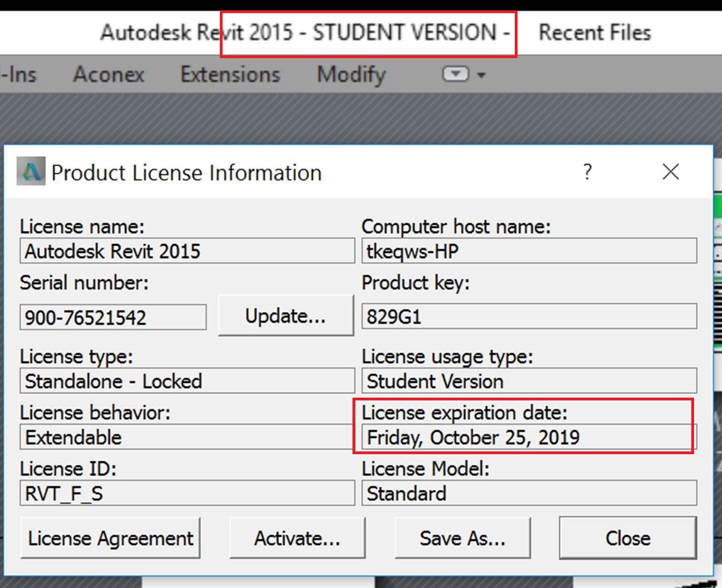Click the "License usage type:" label
Viewport: 722px width, 588px height.
click(447, 357)
